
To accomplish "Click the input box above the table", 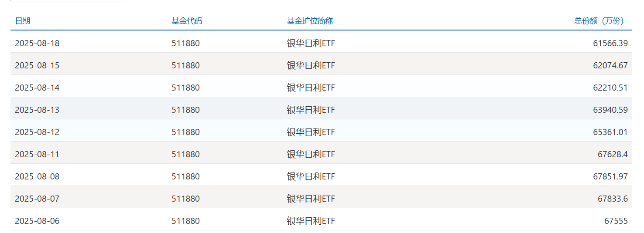I will pos(68,0).
